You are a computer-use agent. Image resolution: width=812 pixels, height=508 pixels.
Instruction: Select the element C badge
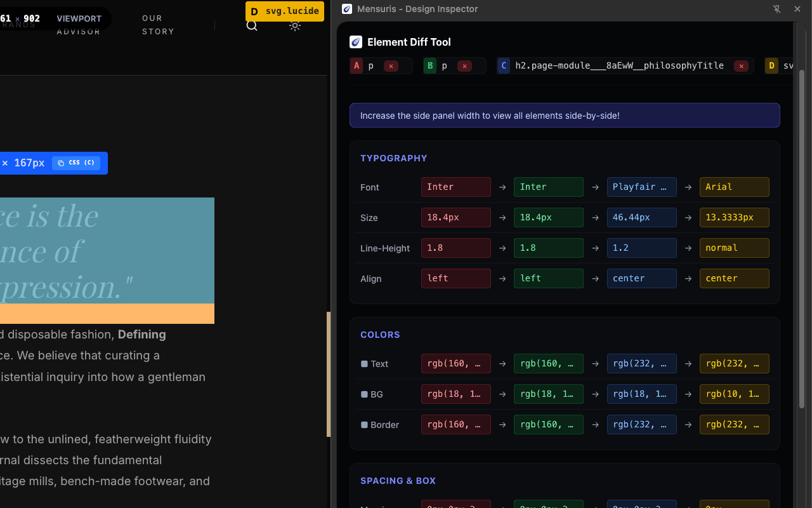[x=504, y=66]
